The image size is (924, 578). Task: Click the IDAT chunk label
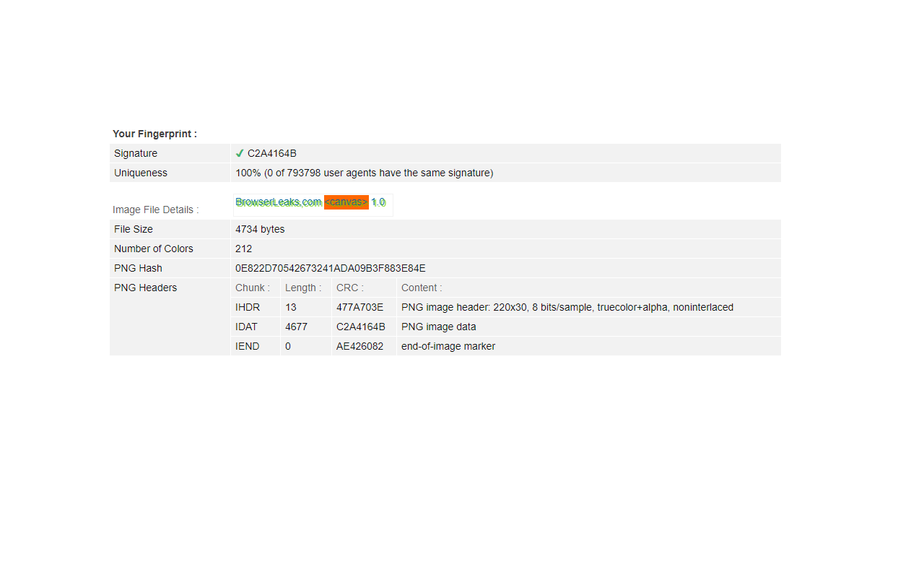[245, 327]
